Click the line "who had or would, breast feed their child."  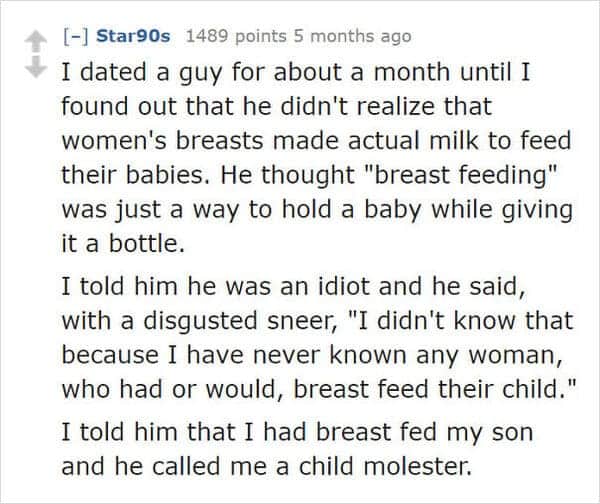click(x=318, y=388)
